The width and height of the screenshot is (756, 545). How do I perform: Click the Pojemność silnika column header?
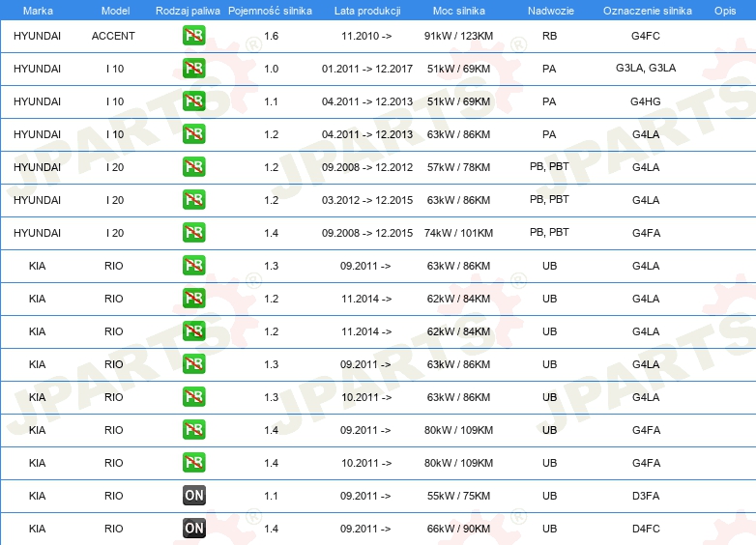(271, 10)
